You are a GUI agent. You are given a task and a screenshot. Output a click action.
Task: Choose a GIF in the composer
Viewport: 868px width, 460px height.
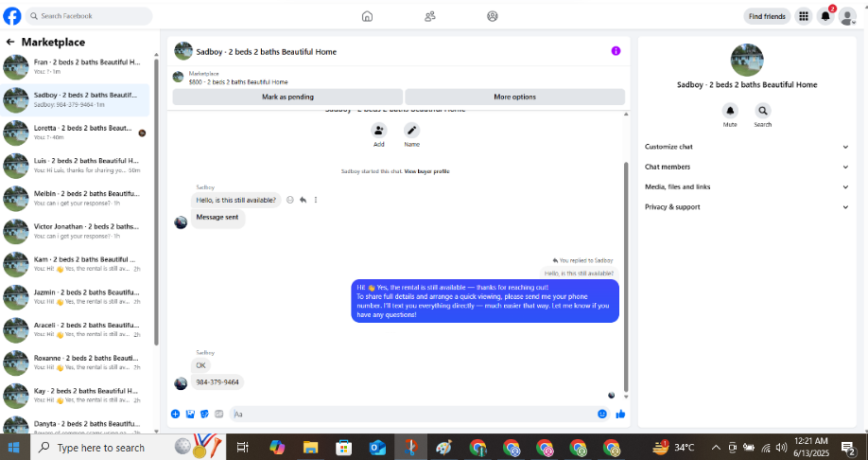click(x=218, y=414)
